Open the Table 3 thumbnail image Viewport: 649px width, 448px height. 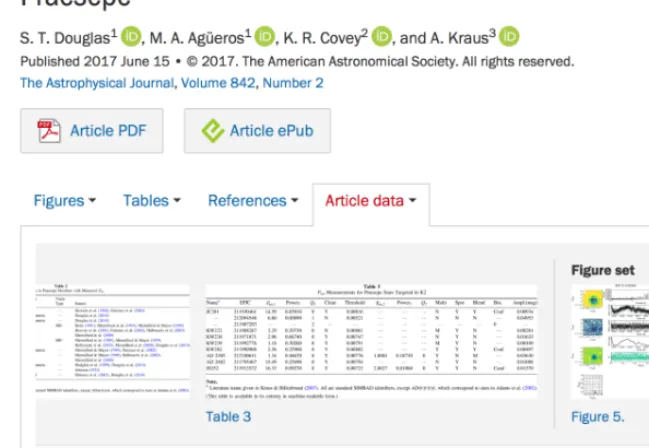pyautogui.click(x=372, y=342)
